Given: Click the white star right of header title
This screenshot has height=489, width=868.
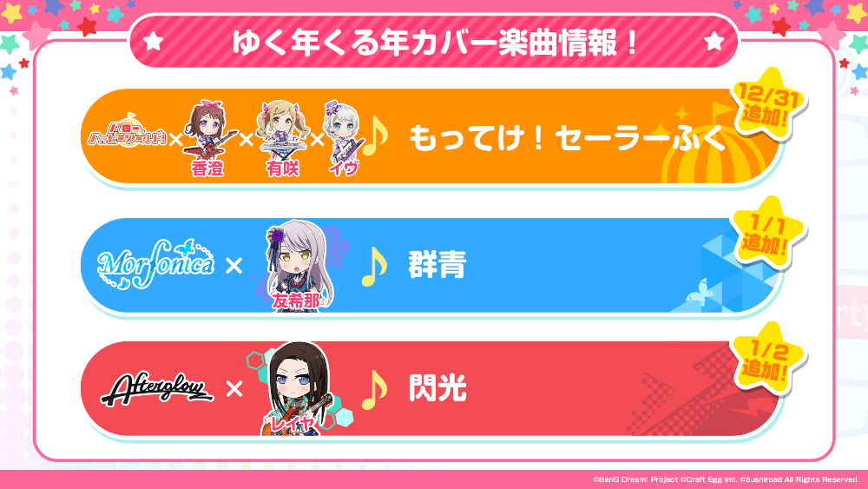Looking at the screenshot, I should (714, 41).
